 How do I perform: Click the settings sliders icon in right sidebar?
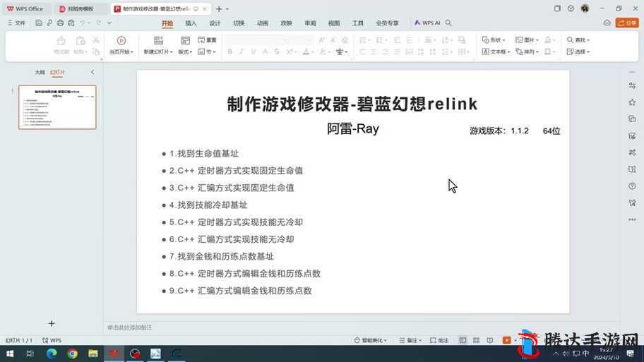(632, 85)
